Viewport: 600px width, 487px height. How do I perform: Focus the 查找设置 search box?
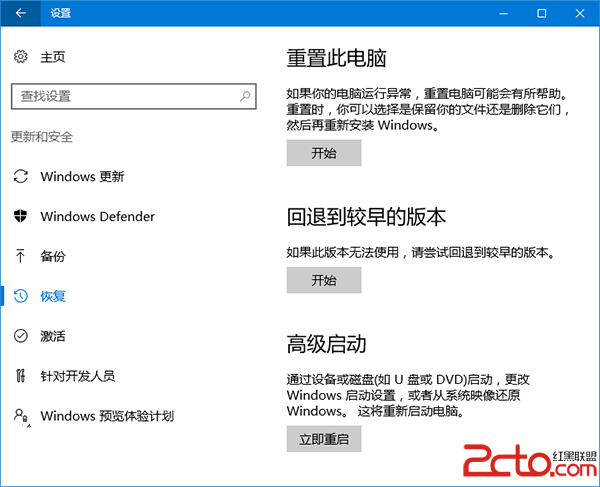coord(134,96)
